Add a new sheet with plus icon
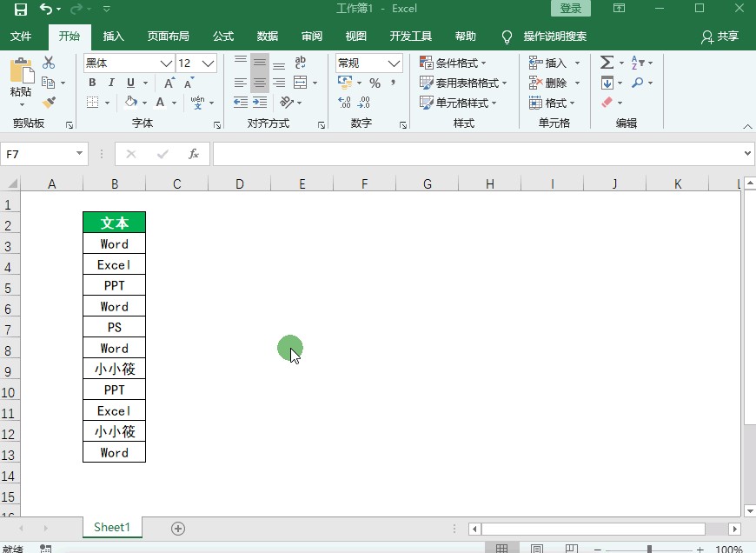 pos(178,528)
